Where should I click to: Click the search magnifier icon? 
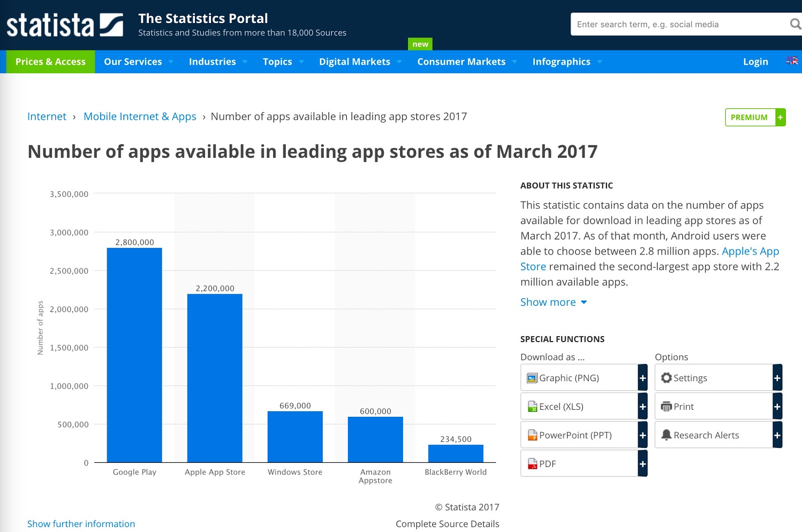[x=795, y=24]
